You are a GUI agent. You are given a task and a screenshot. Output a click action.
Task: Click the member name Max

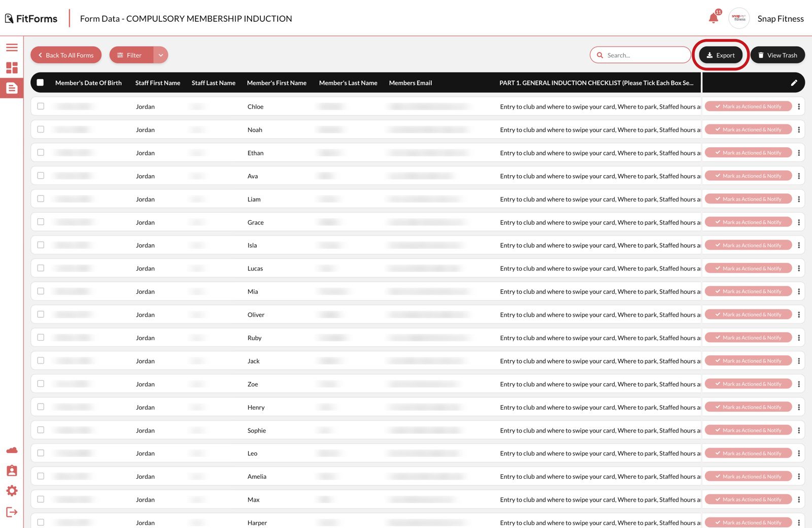coord(253,500)
